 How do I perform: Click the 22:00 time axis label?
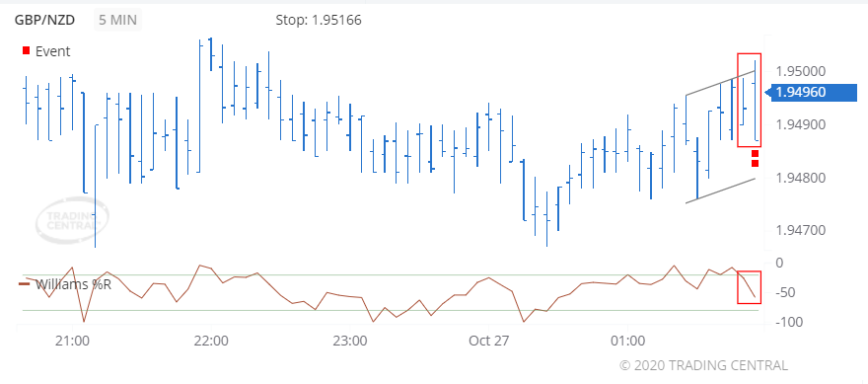click(x=211, y=341)
